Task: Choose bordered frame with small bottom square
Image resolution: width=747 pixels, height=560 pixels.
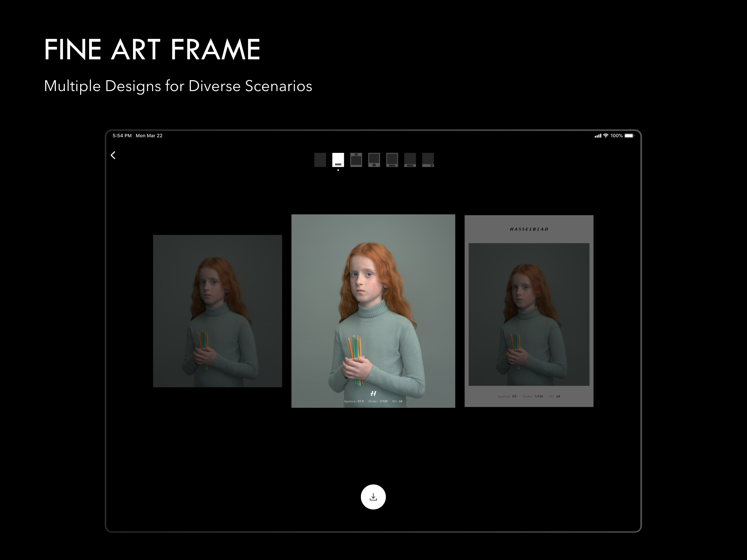Action: tap(374, 160)
